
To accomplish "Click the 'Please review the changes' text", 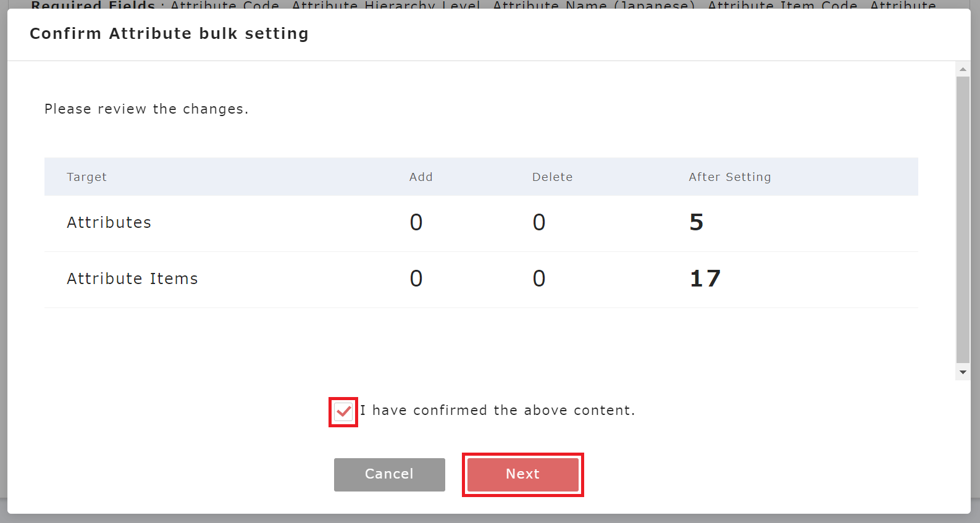I will (x=146, y=109).
